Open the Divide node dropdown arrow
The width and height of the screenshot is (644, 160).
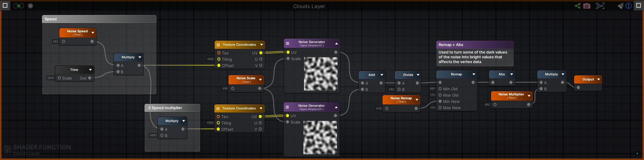point(418,75)
